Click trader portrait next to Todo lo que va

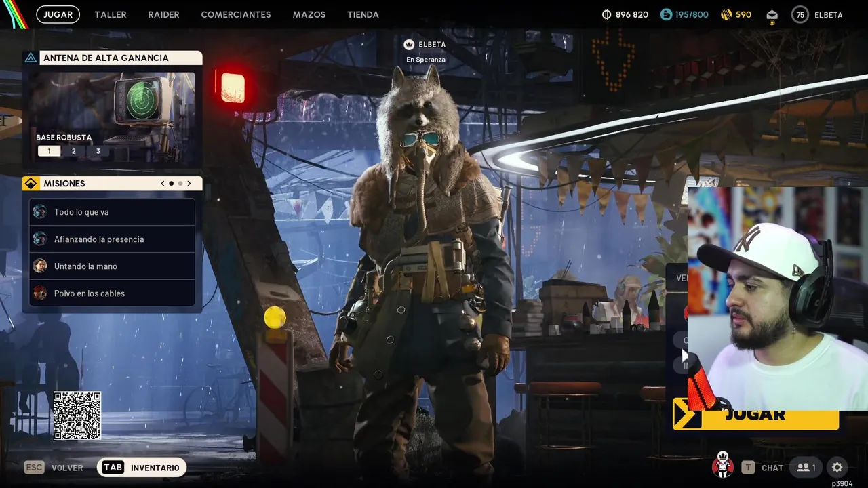[40, 212]
